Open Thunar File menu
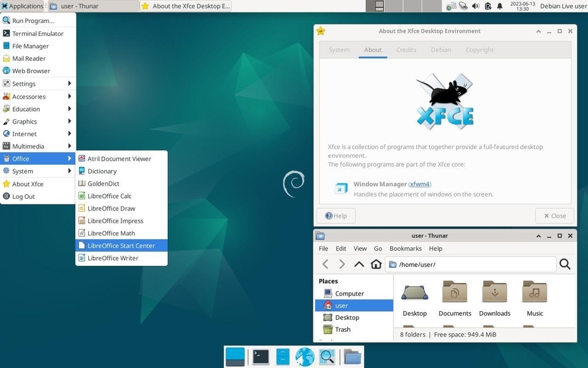Viewport: 588px width, 368px height. (x=323, y=248)
